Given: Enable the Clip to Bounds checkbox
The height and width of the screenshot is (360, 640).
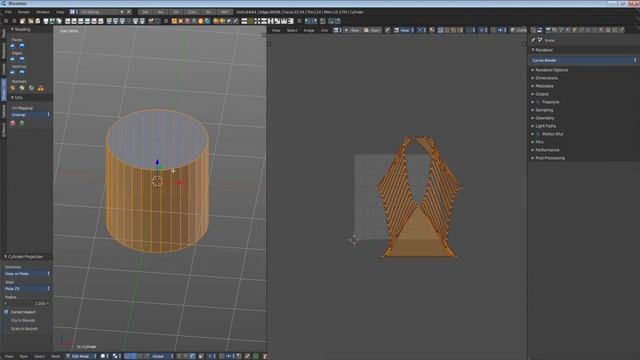Looking at the screenshot, I should tap(7, 320).
